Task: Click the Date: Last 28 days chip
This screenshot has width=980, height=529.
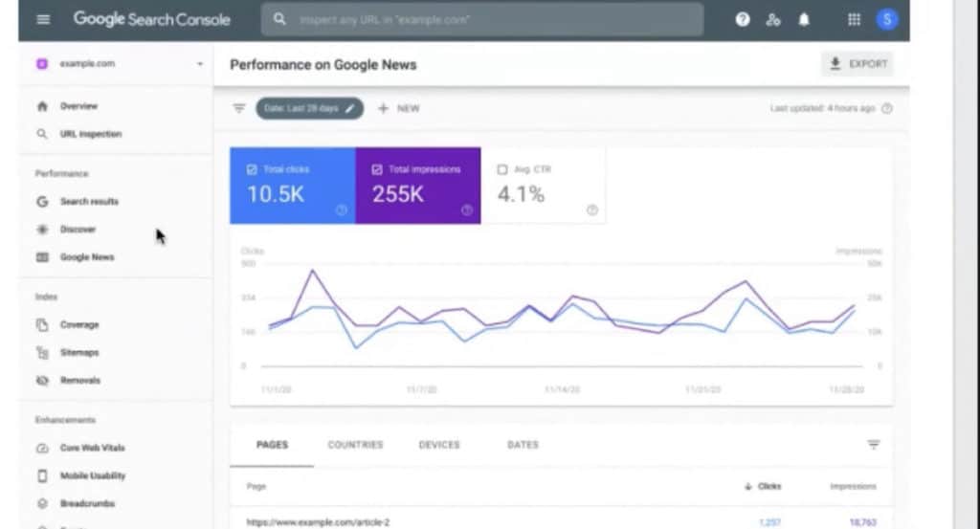Action: (x=309, y=109)
